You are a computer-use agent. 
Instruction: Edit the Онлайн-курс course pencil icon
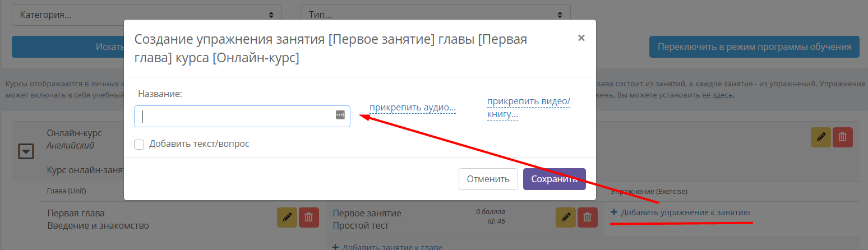pos(821,137)
